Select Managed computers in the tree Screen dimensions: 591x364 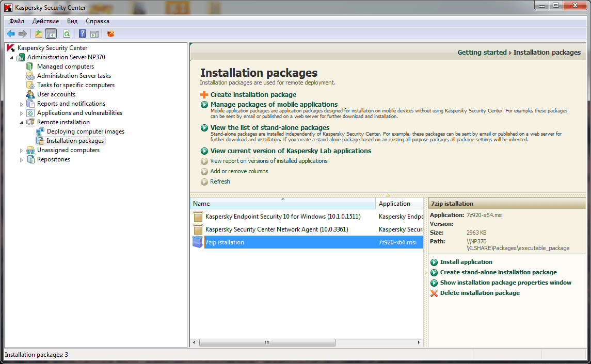click(65, 66)
